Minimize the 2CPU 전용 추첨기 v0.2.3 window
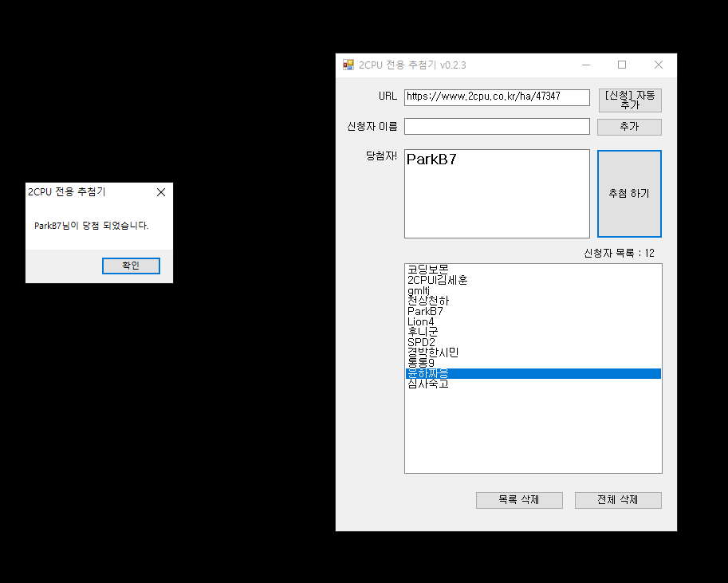The width and height of the screenshot is (728, 583). 586,65
